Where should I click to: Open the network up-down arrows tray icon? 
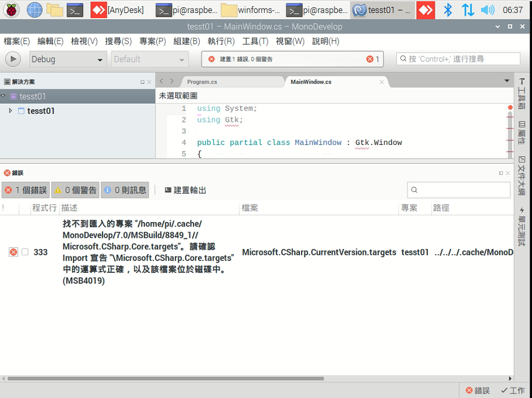point(467,10)
